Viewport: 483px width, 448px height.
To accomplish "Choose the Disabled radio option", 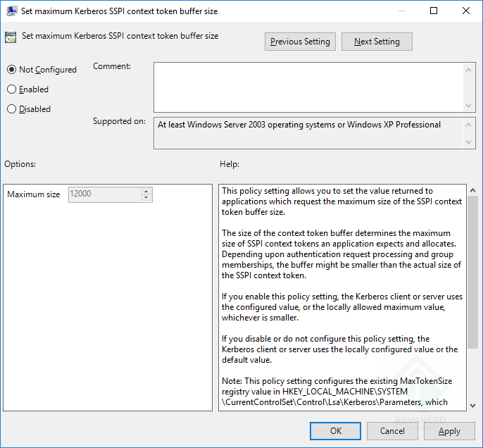I will click(x=11, y=109).
